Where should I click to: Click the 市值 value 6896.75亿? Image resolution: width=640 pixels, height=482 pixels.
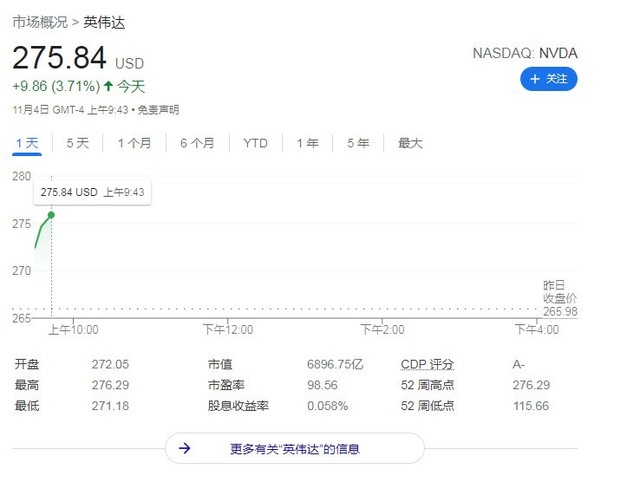(335, 364)
